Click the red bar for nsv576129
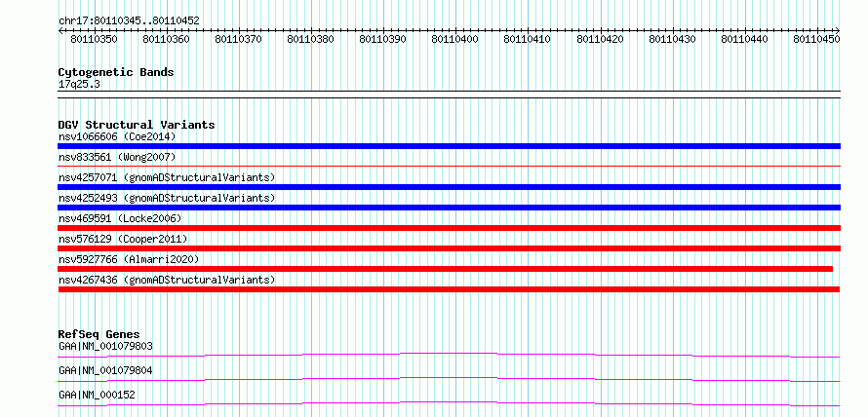This screenshot has width=868, height=417. tap(449, 248)
